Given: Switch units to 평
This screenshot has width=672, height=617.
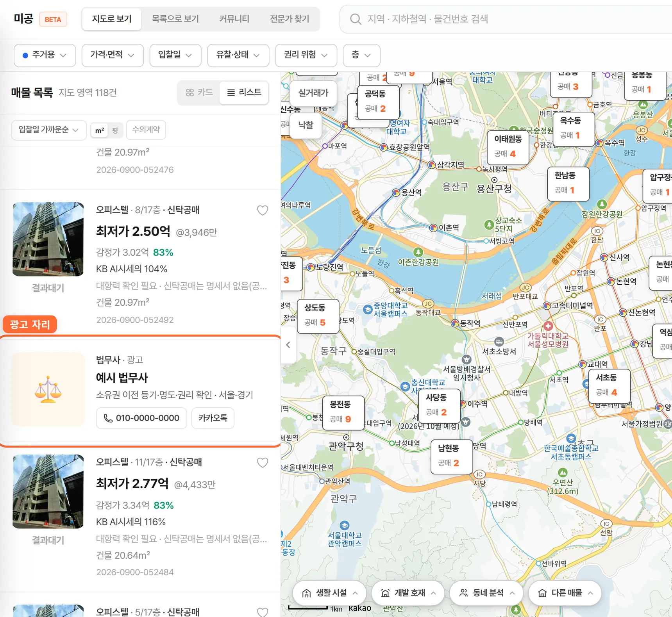Looking at the screenshot, I should pyautogui.click(x=115, y=130).
